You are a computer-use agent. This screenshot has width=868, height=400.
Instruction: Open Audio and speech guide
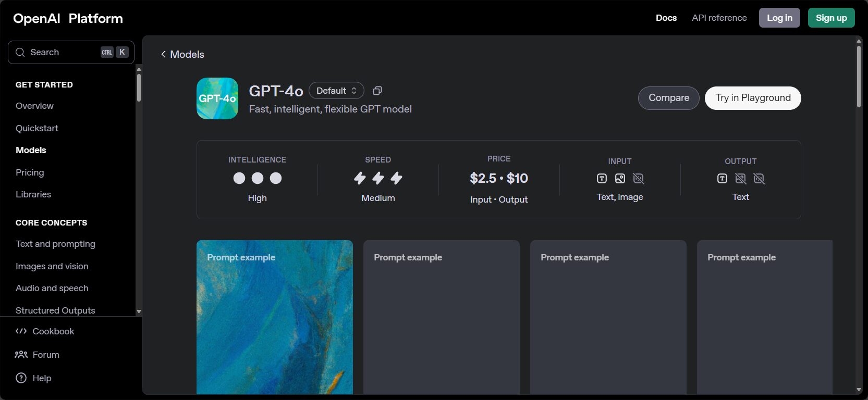point(52,288)
